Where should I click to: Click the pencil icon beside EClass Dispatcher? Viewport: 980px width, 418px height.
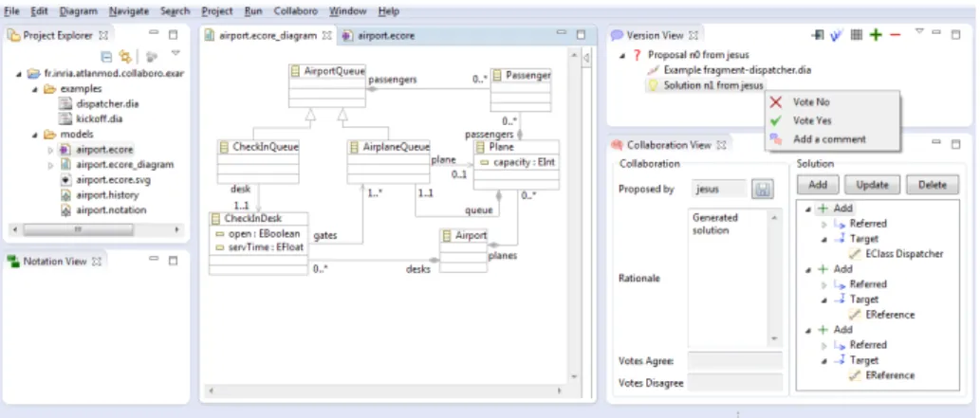pyautogui.click(x=855, y=254)
